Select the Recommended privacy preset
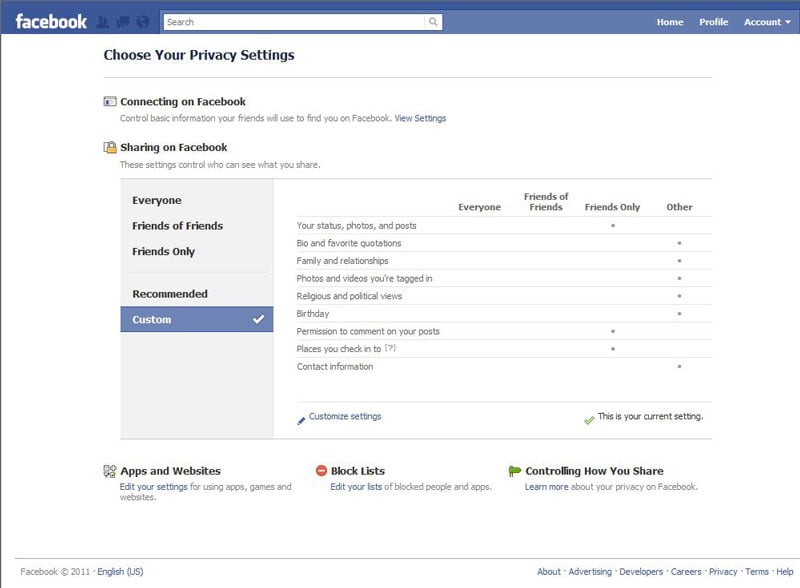This screenshot has width=800, height=588. (x=197, y=293)
